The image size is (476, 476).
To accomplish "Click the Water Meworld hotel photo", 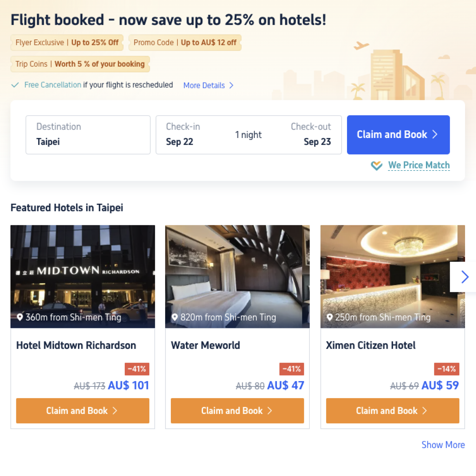I will point(237,276).
